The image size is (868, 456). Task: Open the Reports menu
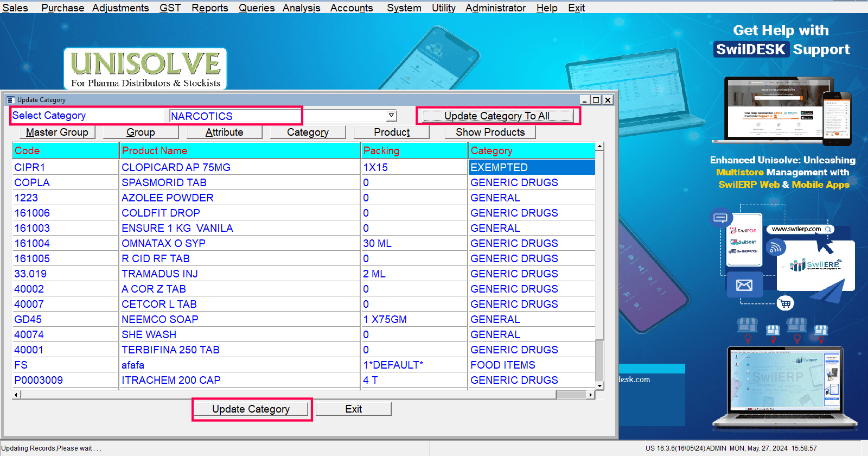click(x=209, y=8)
